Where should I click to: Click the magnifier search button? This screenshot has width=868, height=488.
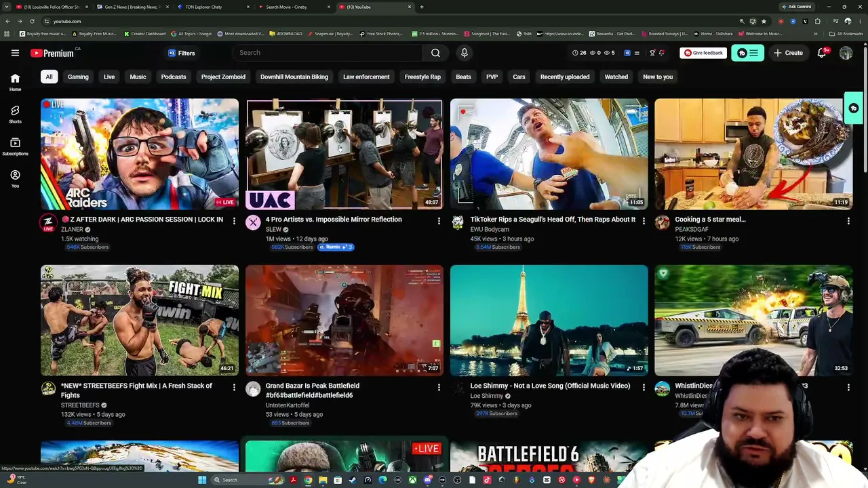point(435,53)
